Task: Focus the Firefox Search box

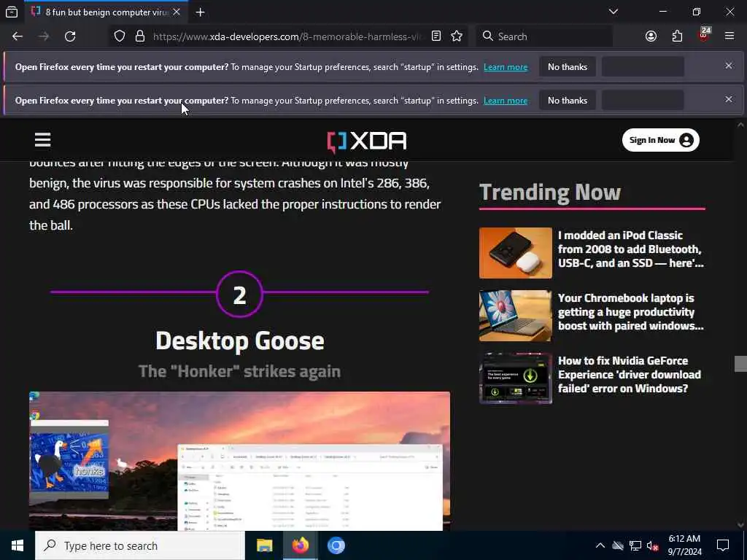Action: [544, 36]
